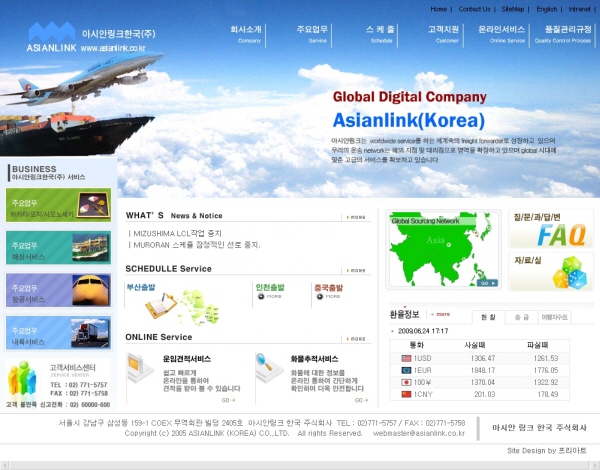Select the 여행자수표 exchange rate tab
The height and width of the screenshot is (470, 600).
(554, 317)
